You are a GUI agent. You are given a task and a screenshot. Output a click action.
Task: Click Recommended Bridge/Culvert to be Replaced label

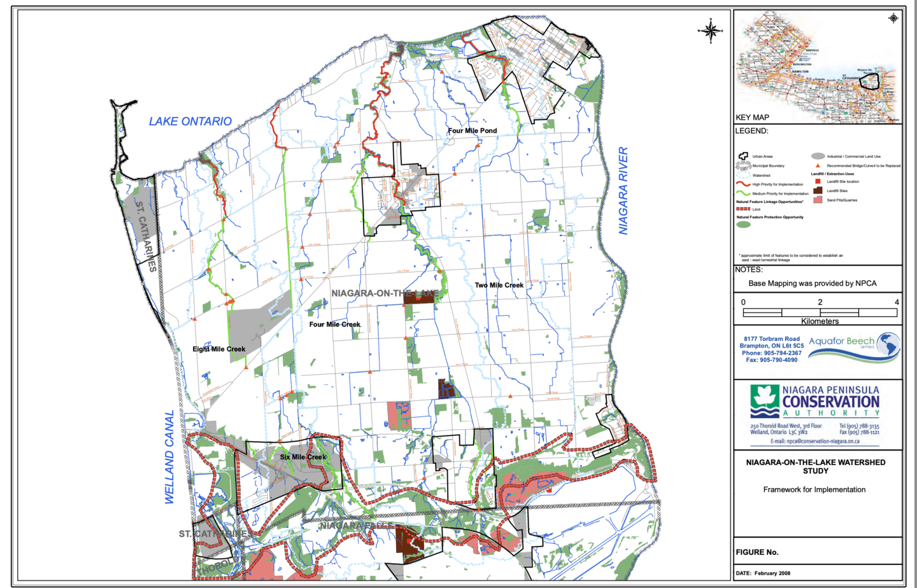pyautogui.click(x=864, y=166)
